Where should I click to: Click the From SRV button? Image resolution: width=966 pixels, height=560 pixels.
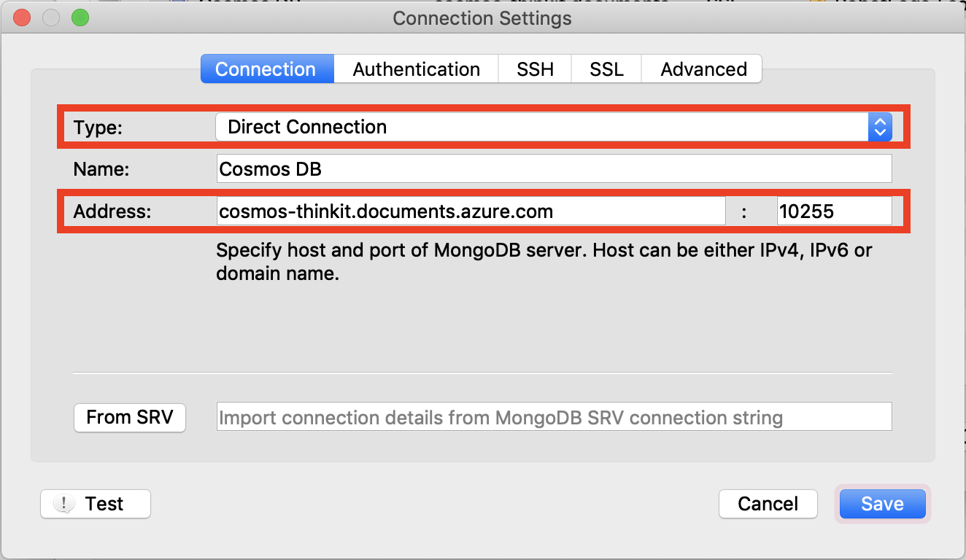pos(130,417)
